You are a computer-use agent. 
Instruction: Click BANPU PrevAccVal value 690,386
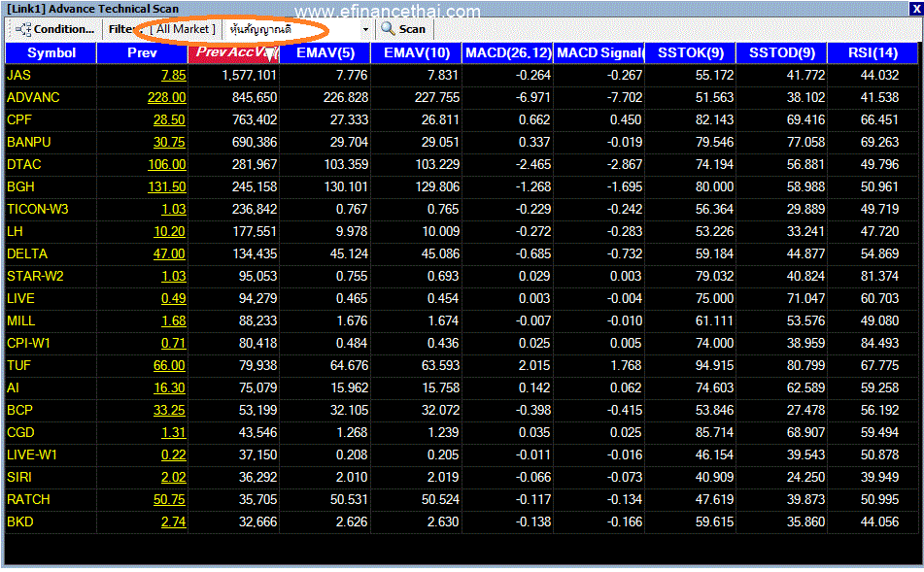click(x=255, y=143)
